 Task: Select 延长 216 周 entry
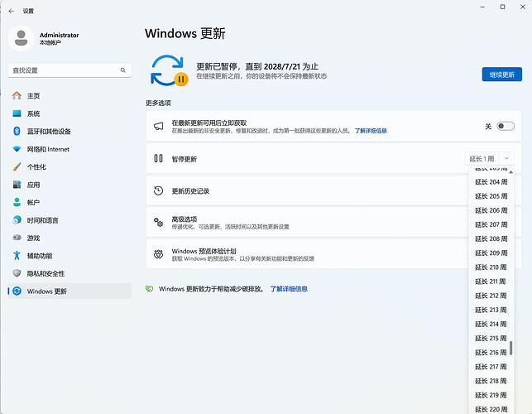coord(491,353)
